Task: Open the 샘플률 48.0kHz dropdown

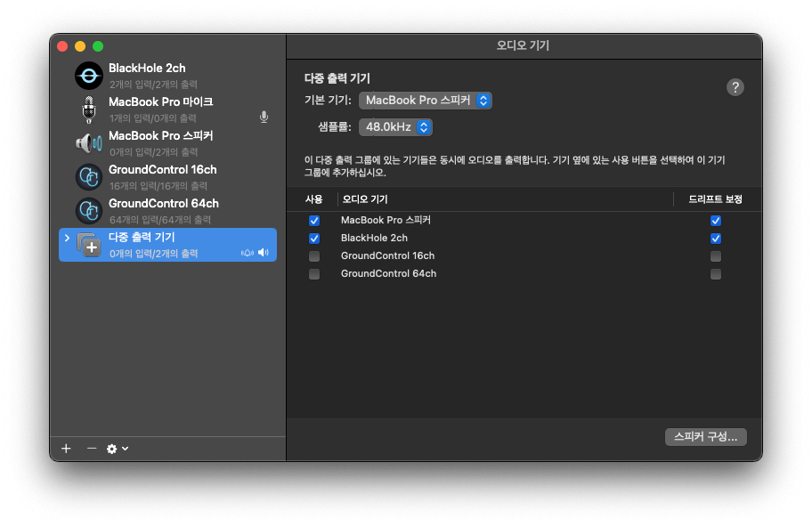Action: tap(395, 126)
